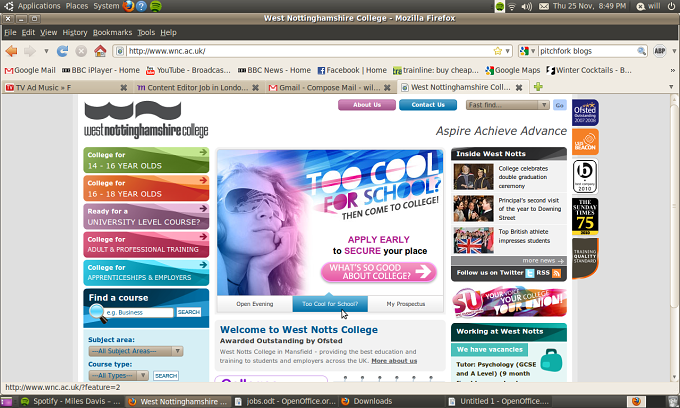Click the SU Your Voice banner

(509, 302)
